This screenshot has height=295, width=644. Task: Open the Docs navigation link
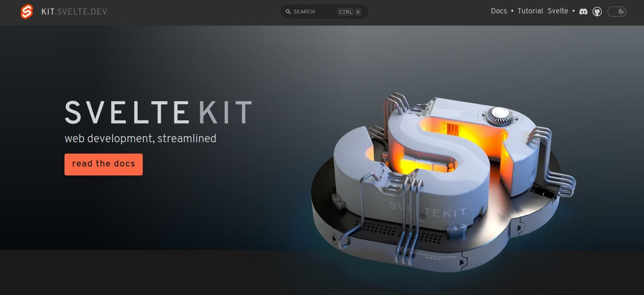499,11
